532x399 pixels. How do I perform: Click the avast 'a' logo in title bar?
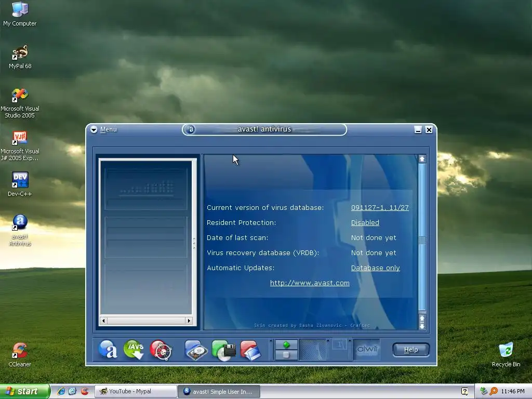191,129
